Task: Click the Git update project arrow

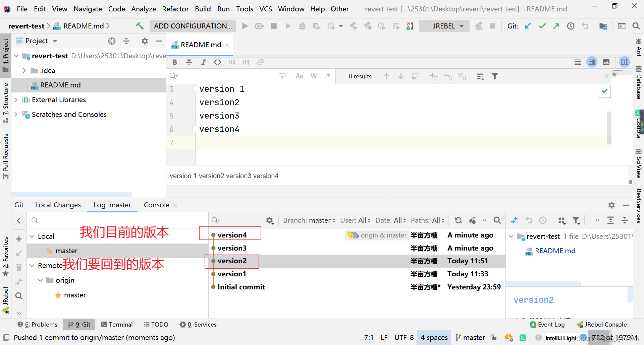Action: 528,26
